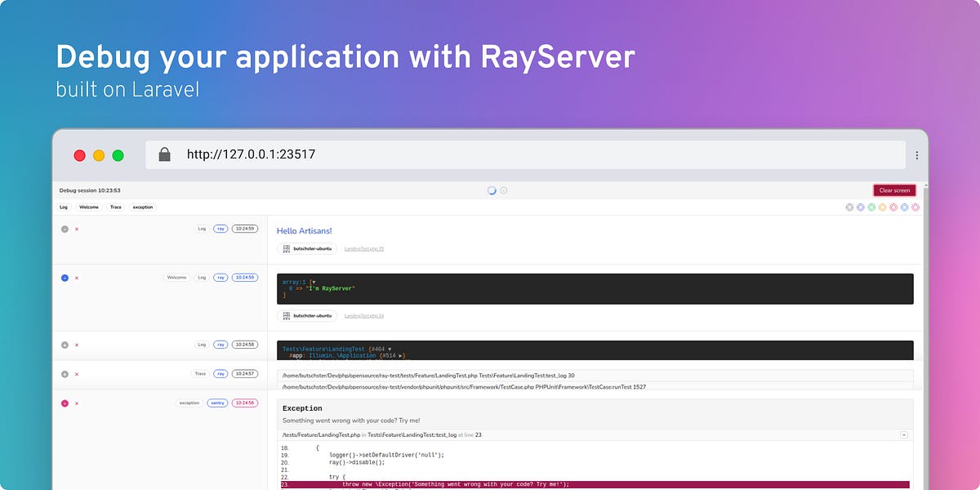
Task: Open the browser three-dot menu
Action: [x=917, y=155]
